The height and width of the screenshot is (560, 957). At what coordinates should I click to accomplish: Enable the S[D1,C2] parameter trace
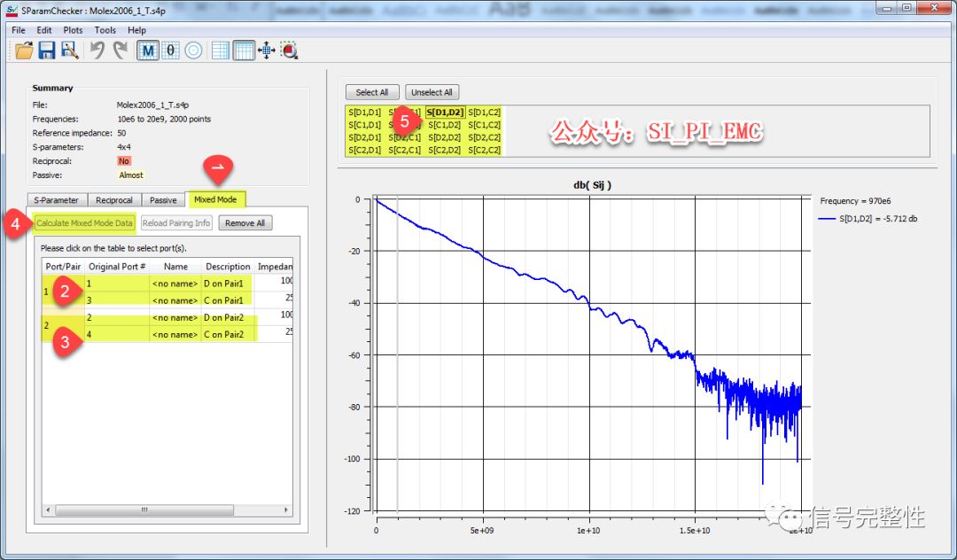(485, 113)
